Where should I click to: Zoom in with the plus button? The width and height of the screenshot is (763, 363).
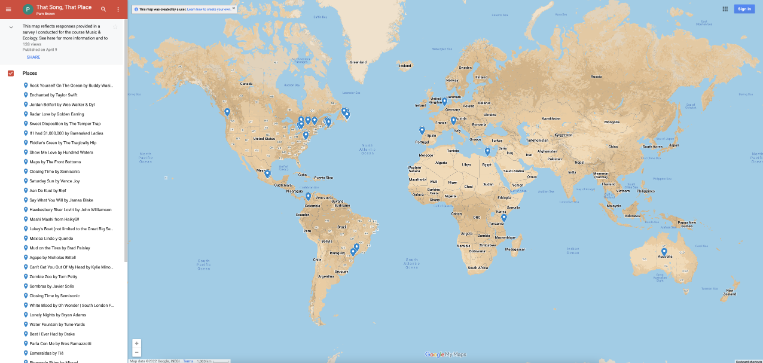click(137, 343)
